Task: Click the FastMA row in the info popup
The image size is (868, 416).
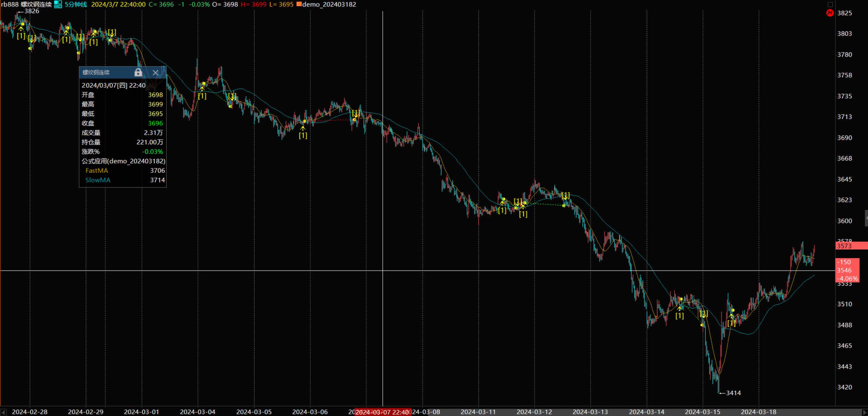Action: click(x=123, y=170)
